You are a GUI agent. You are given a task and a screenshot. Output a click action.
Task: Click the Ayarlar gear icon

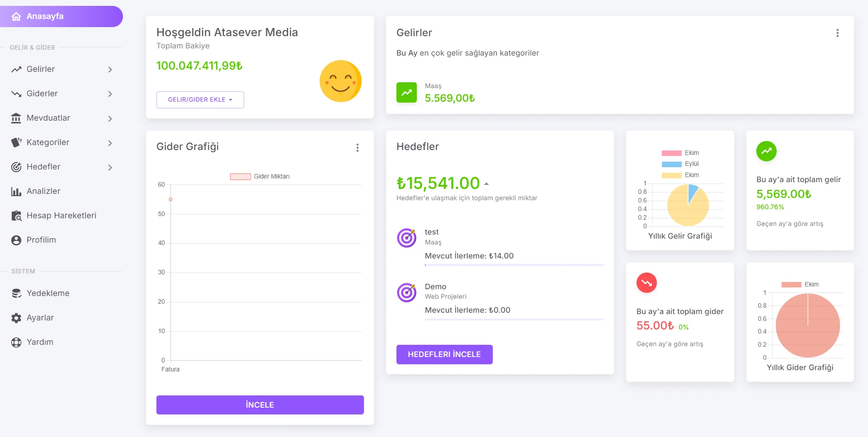(x=16, y=318)
